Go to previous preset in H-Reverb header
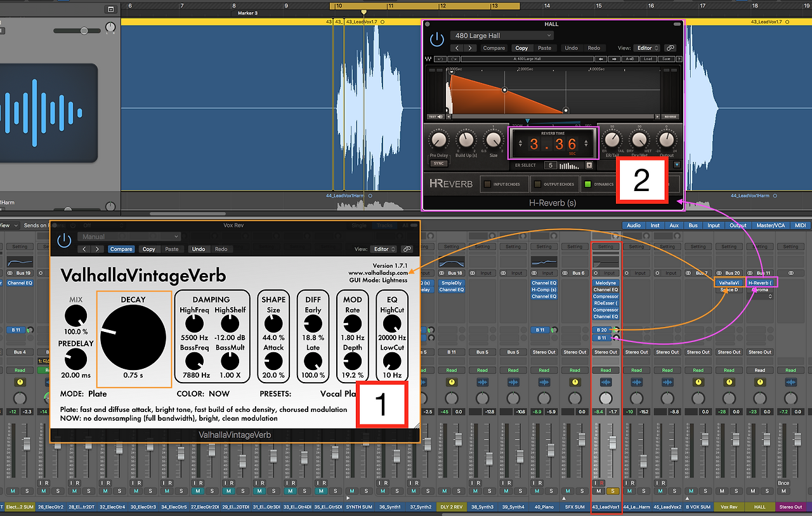 pyautogui.click(x=457, y=48)
